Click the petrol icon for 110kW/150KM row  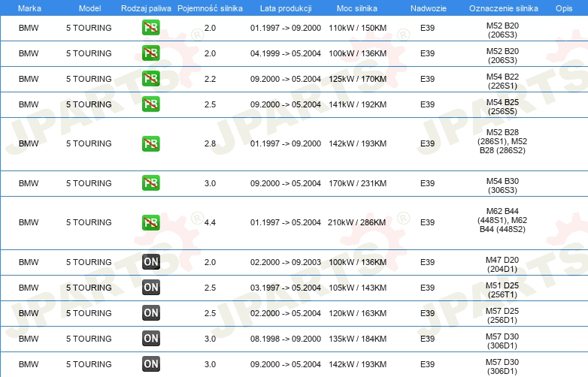click(150, 28)
